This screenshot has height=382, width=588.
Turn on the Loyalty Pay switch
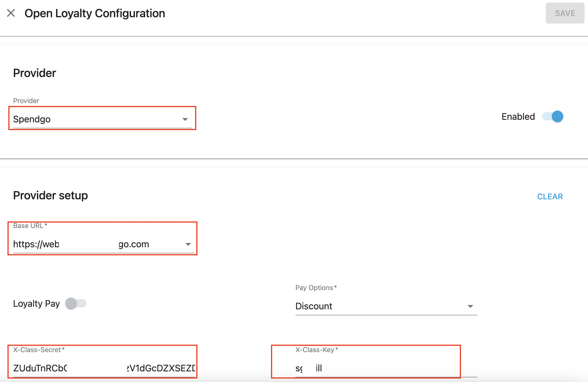click(76, 304)
